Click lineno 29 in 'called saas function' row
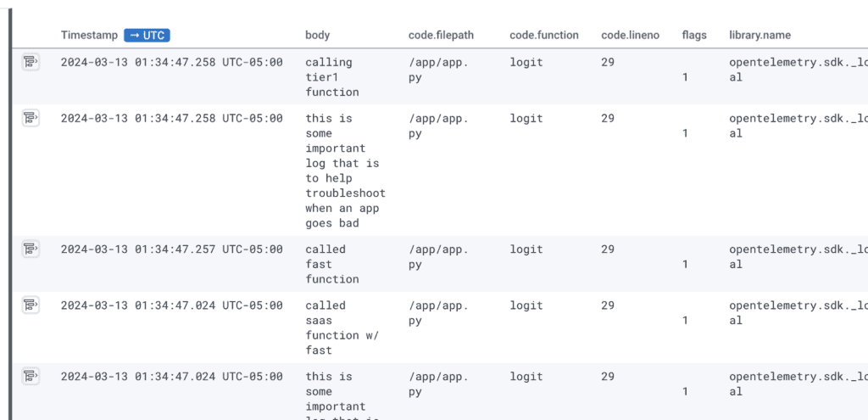Image resolution: width=868 pixels, height=420 pixels. click(608, 305)
